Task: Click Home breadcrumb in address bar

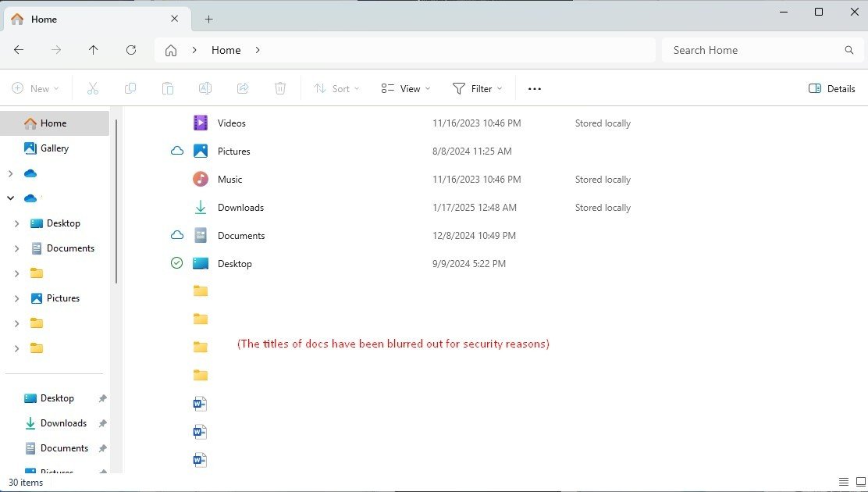Action: (226, 50)
